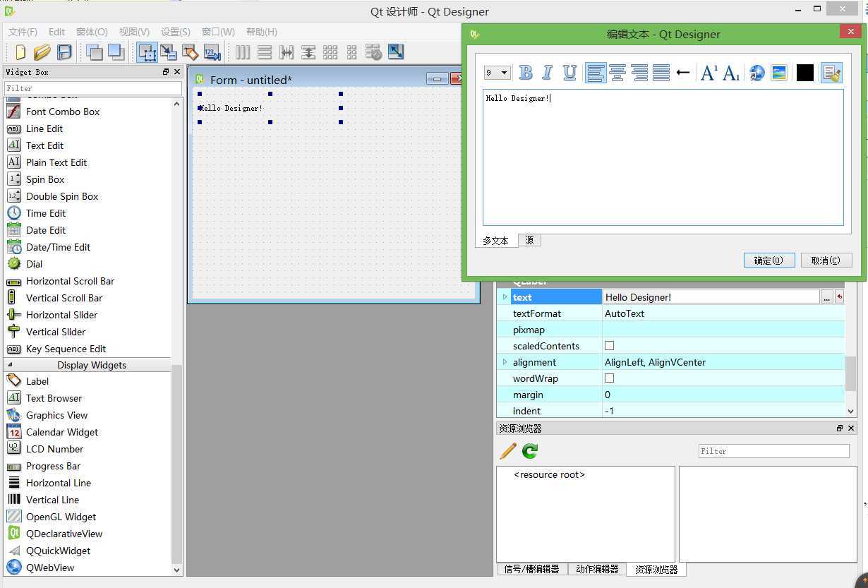Save the form with the floppy icon
868x588 pixels.
[64, 52]
